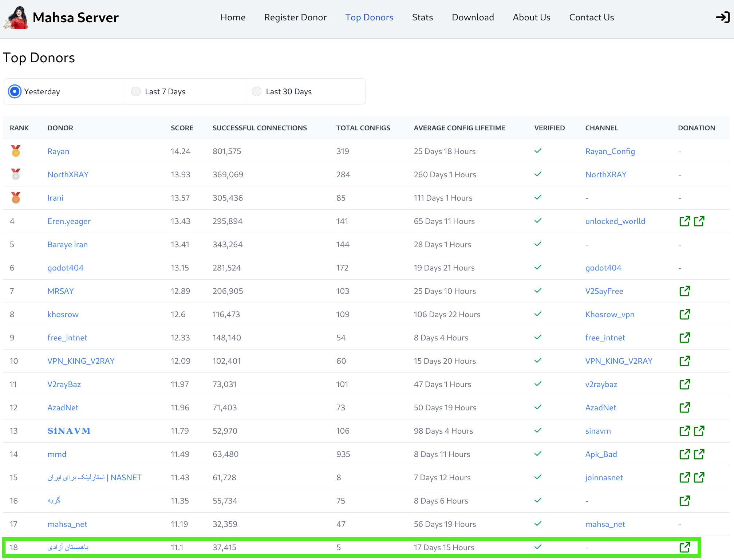Image resolution: width=734 pixels, height=560 pixels.
Task: Open free_intnet's donation link icon
Action: tap(684, 338)
